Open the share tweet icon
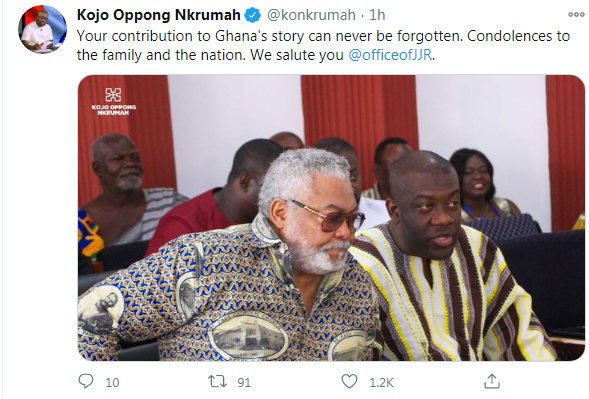This screenshot has width=589, height=399. tap(492, 381)
